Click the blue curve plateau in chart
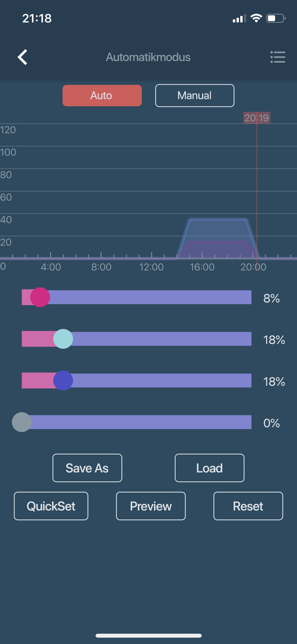297x644 pixels. [x=218, y=219]
